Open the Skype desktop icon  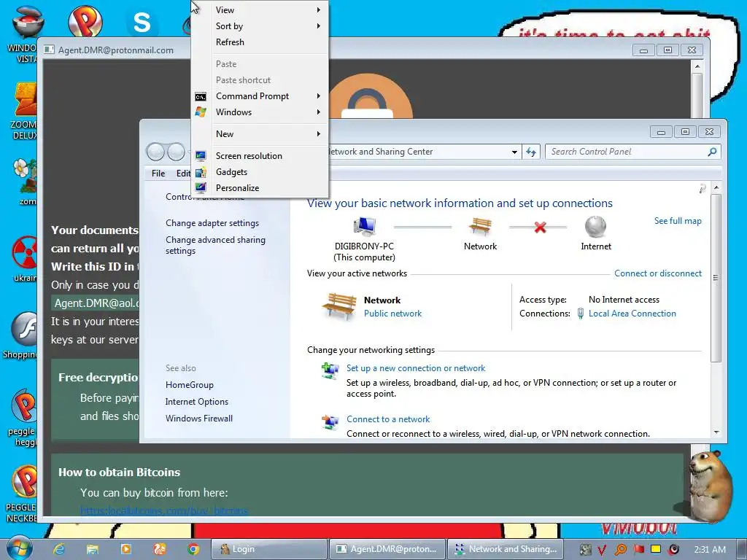click(x=142, y=21)
